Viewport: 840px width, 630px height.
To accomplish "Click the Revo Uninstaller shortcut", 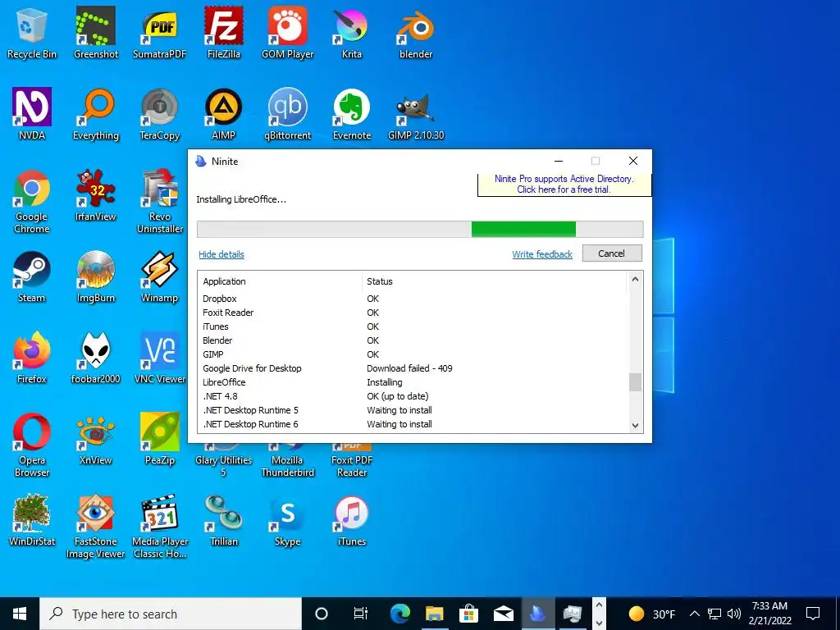I will [160, 202].
